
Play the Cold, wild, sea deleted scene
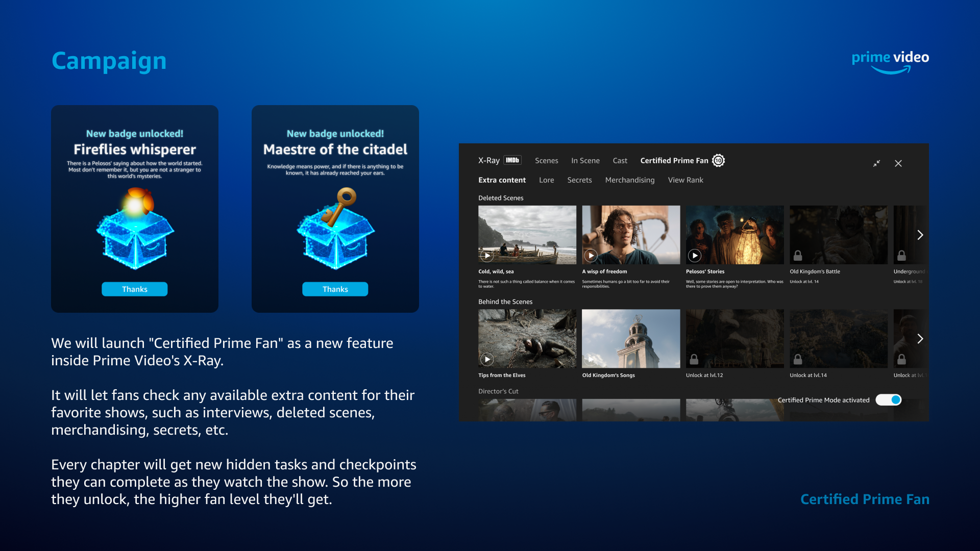click(487, 256)
